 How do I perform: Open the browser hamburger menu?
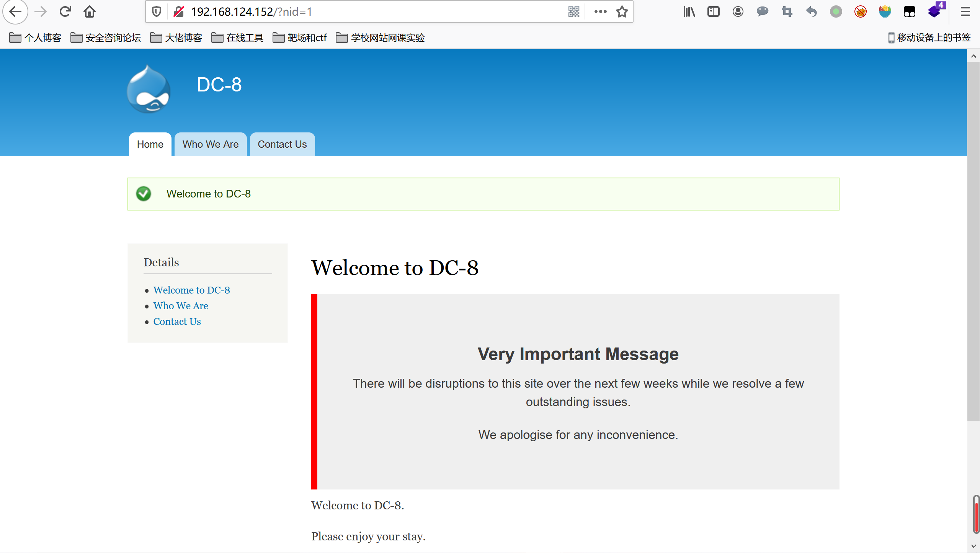click(x=965, y=12)
